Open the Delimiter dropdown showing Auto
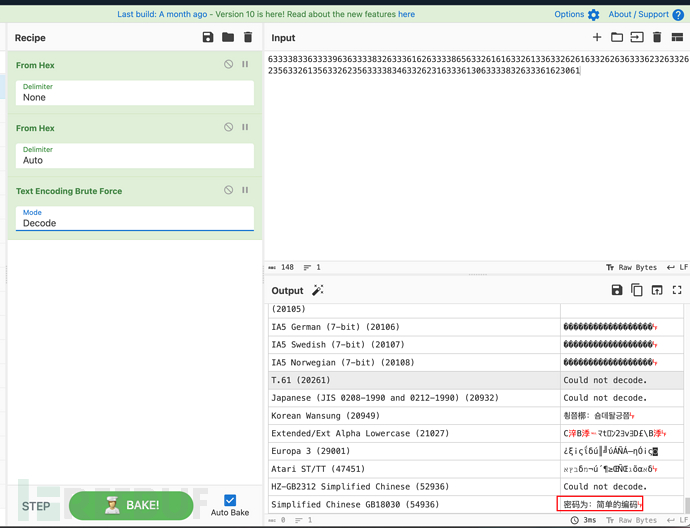Viewport: 690px width, 528px height. coord(134,156)
